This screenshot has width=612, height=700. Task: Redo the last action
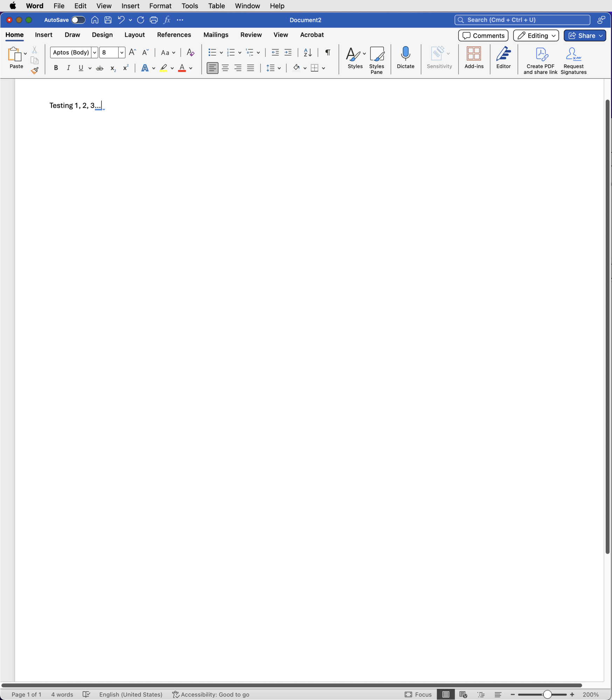click(x=140, y=20)
